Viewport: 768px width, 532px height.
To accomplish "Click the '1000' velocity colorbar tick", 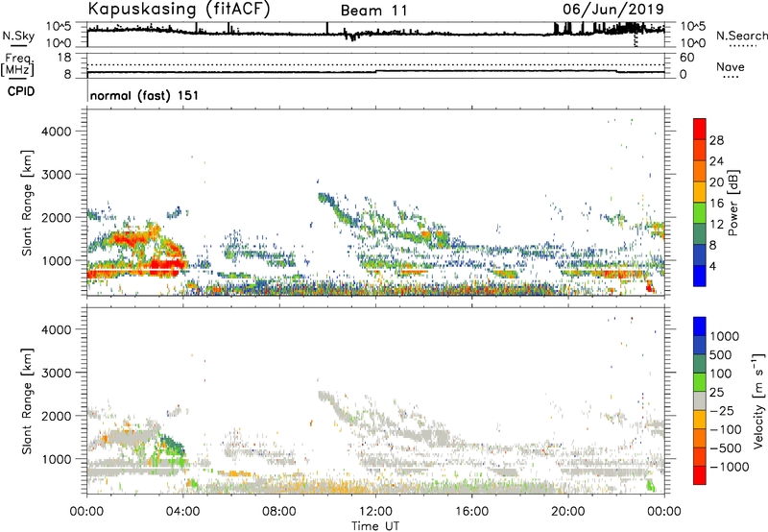I will (x=724, y=336).
